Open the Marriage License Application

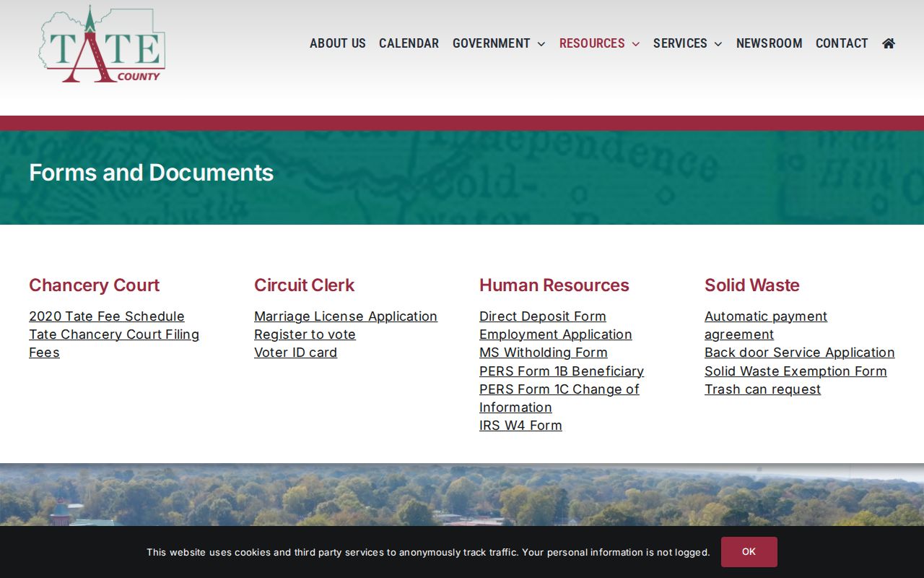pyautogui.click(x=346, y=316)
